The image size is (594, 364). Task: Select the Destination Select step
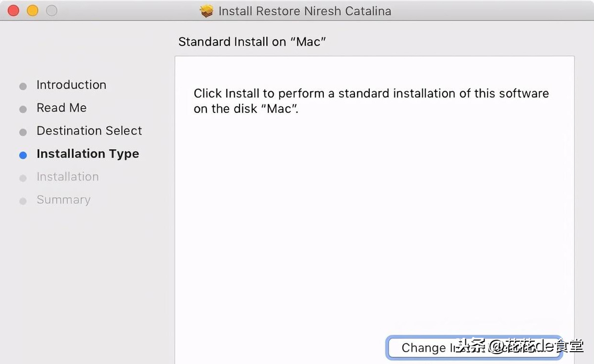89,131
